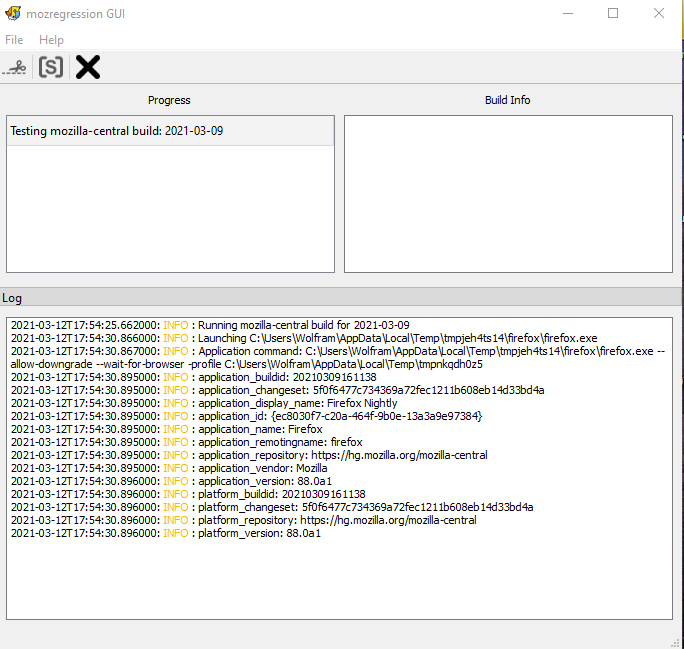Click the 'application_id' log line
The width and height of the screenshot is (684, 649).
coord(246,416)
